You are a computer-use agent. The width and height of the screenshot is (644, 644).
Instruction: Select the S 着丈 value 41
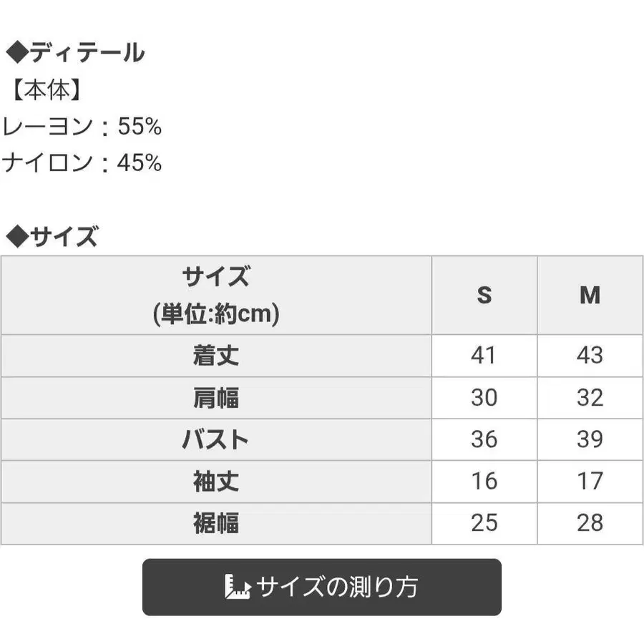pyautogui.click(x=484, y=356)
